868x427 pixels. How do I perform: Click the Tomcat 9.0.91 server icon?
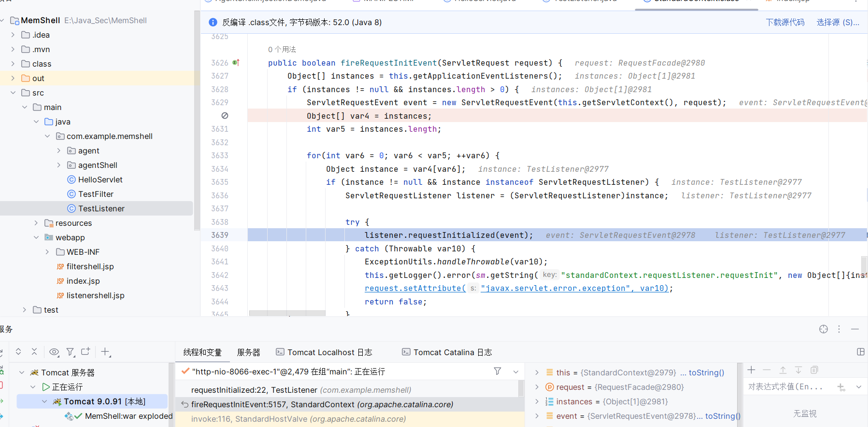coord(57,401)
